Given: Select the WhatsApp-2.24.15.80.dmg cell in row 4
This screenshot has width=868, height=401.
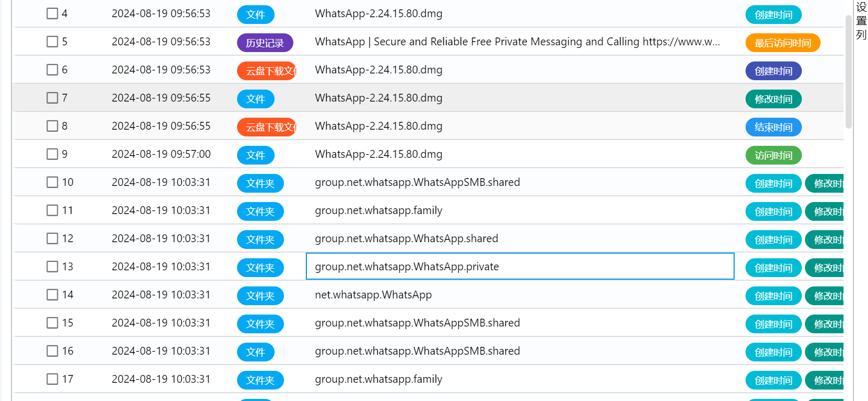Looking at the screenshot, I should [379, 14].
